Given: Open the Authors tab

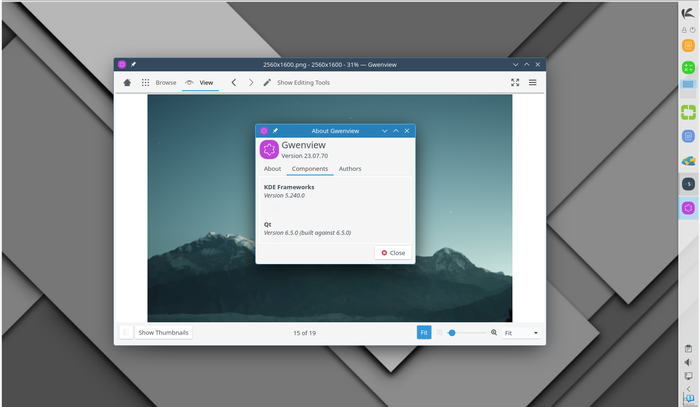Looking at the screenshot, I should [350, 169].
